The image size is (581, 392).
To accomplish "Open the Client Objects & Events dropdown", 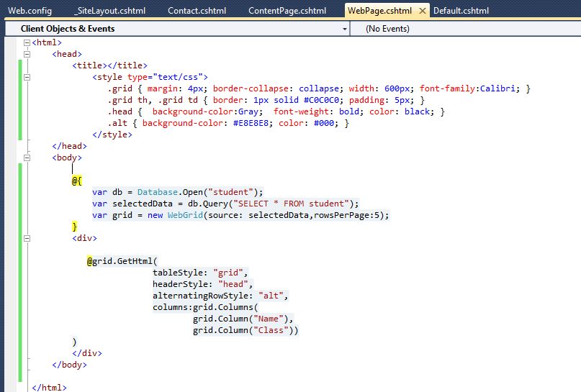I will (178, 29).
